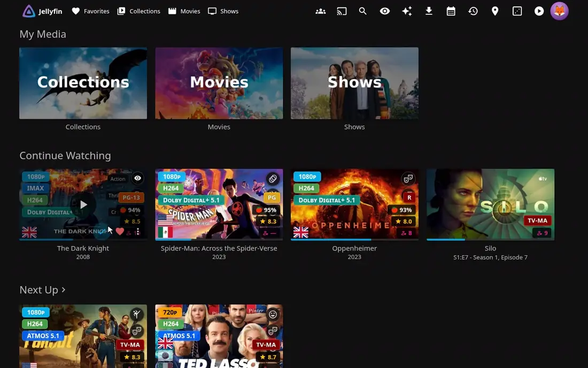Click The Dark Knight title link
This screenshot has height=368, width=588.
pyautogui.click(x=83, y=248)
